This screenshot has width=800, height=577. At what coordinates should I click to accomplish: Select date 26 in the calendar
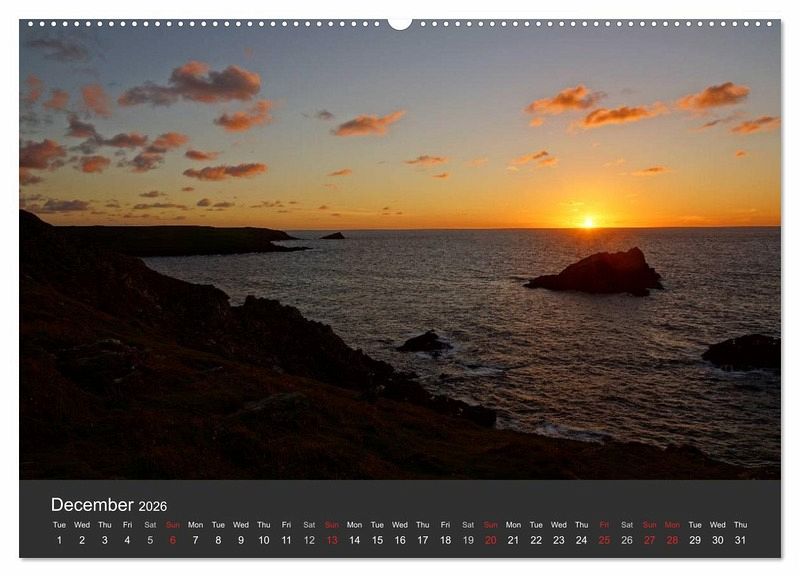pos(627,540)
